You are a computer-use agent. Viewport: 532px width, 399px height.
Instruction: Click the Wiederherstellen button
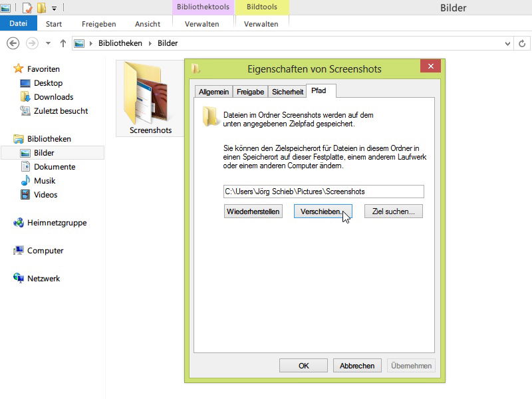[253, 211]
